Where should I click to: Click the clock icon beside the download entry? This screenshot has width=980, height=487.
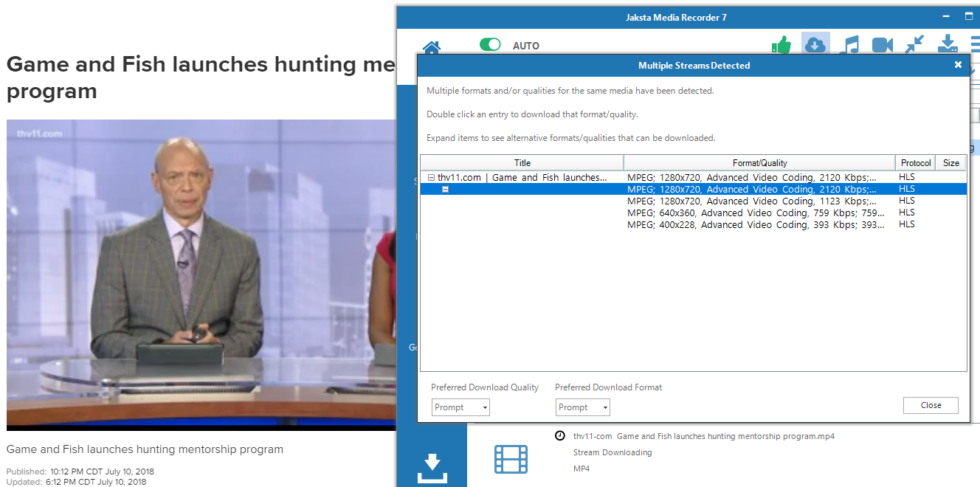(x=560, y=435)
